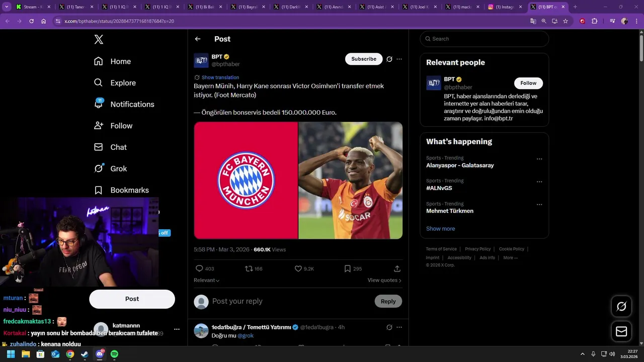Open the #ALNvGS trending topic
The image size is (644, 362).
point(439,188)
